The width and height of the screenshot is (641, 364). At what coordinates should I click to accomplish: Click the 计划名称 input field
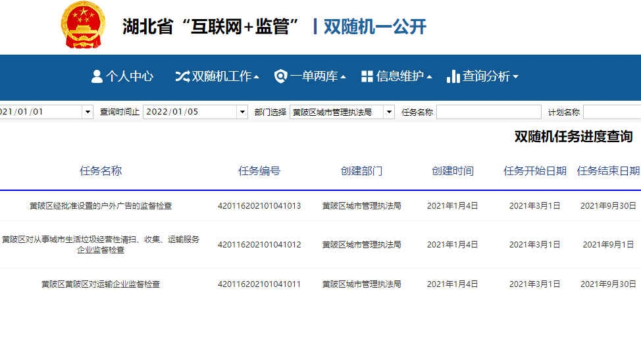pos(611,112)
